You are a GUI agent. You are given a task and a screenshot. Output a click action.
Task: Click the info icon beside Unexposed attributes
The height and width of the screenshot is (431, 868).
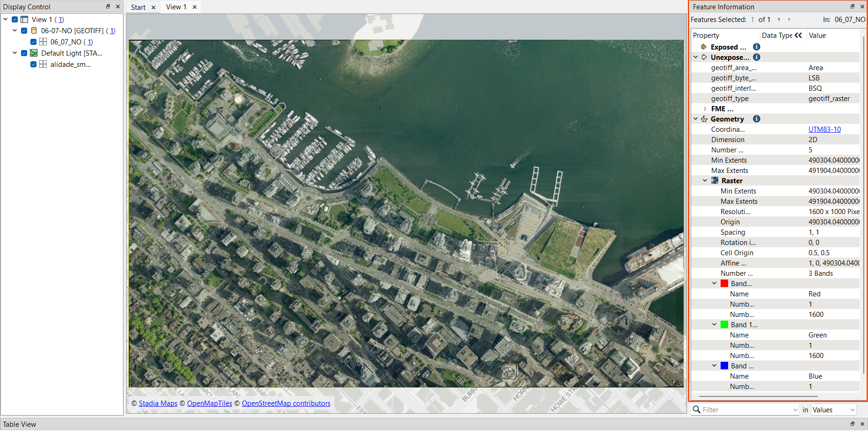click(x=756, y=57)
